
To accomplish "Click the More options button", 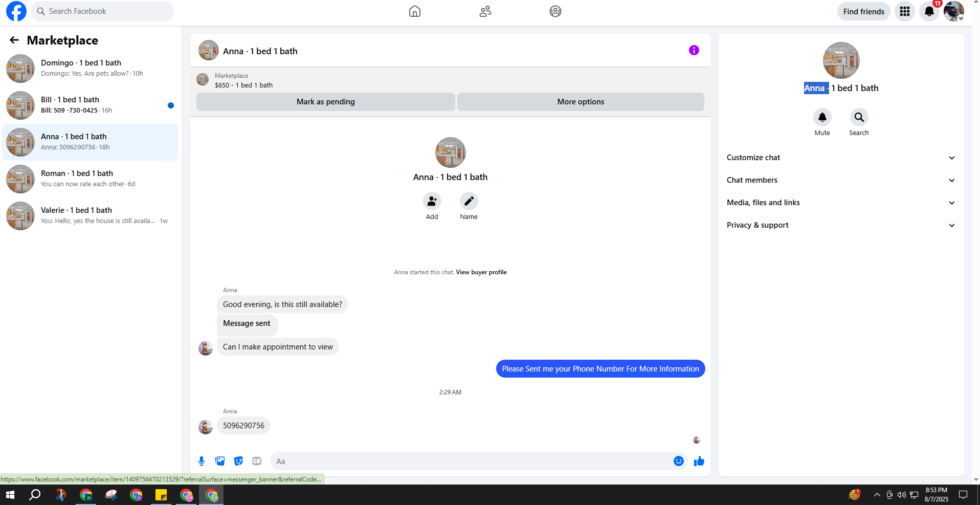I will click(581, 102).
